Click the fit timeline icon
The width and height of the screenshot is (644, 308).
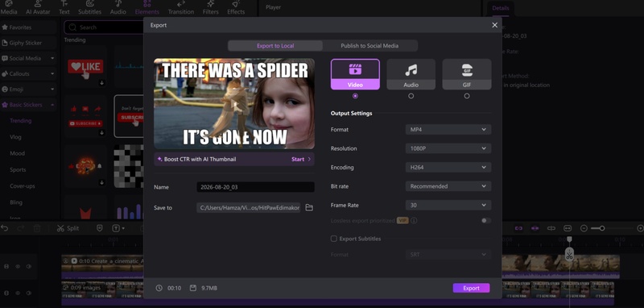pyautogui.click(x=568, y=228)
